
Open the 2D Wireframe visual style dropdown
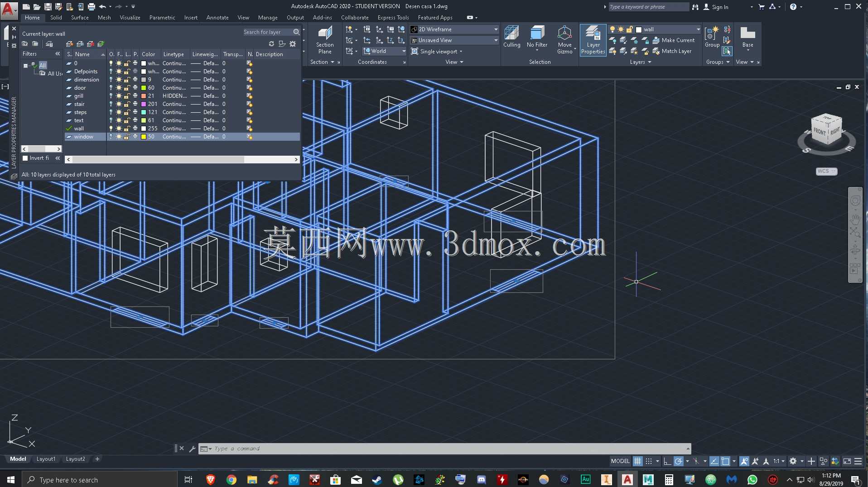click(454, 29)
